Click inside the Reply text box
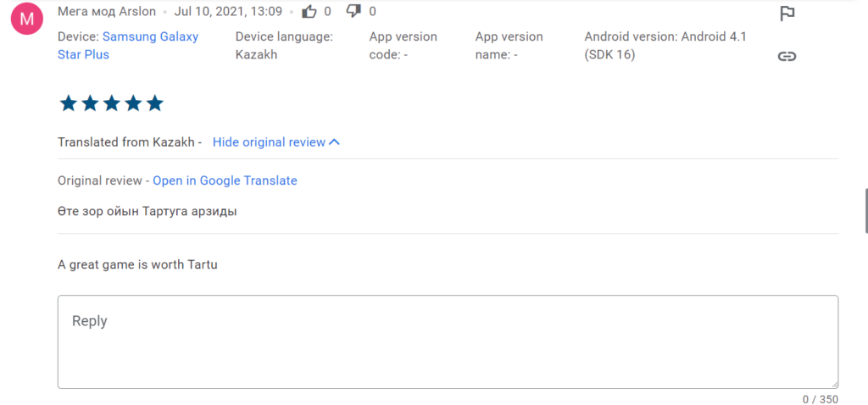This screenshot has height=405, width=868. coord(448,341)
